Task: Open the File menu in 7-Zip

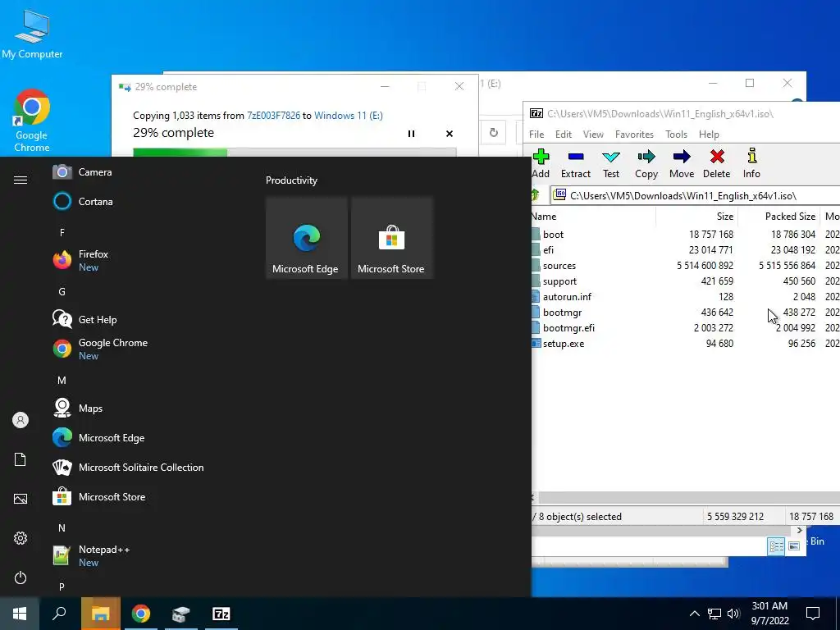Action: tap(536, 135)
